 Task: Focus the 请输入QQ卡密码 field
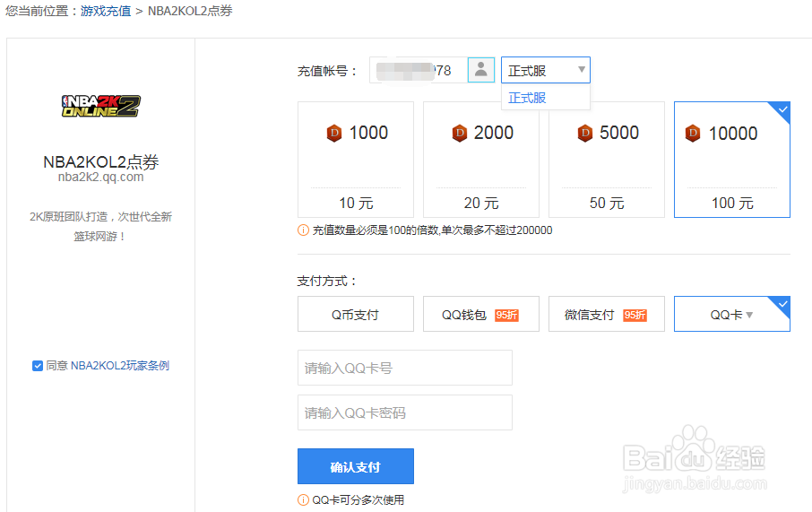coord(405,412)
